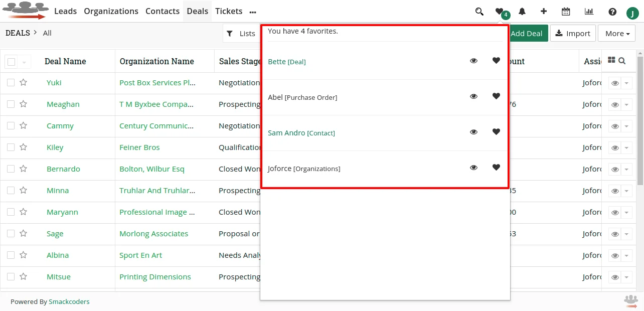This screenshot has width=644, height=311.
Task: Open the Smackcoders link in the footer
Action: pyautogui.click(x=69, y=301)
